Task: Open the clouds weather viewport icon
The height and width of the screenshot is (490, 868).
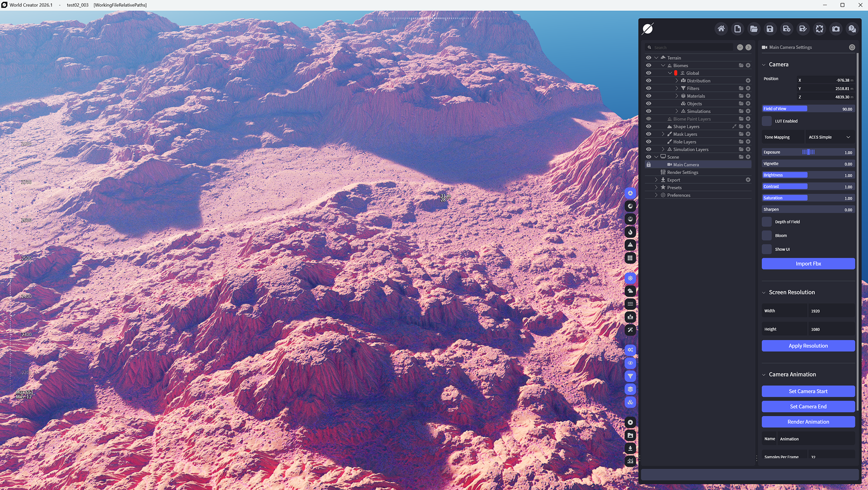Action: click(x=630, y=291)
